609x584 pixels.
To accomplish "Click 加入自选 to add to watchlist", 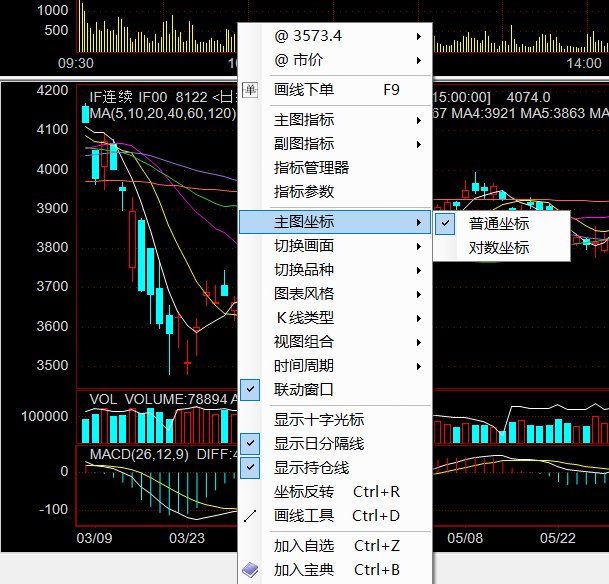I will 304,546.
